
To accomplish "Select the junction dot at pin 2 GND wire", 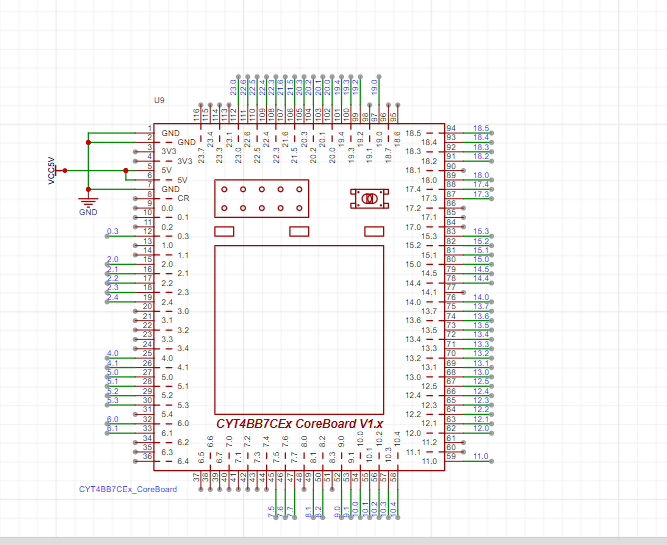I will point(88,142).
